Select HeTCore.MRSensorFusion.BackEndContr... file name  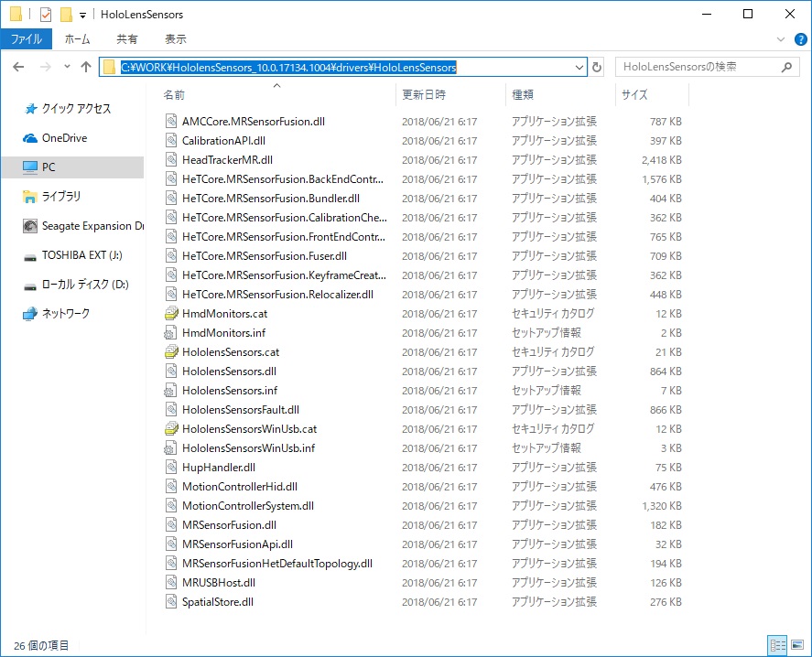coord(283,179)
